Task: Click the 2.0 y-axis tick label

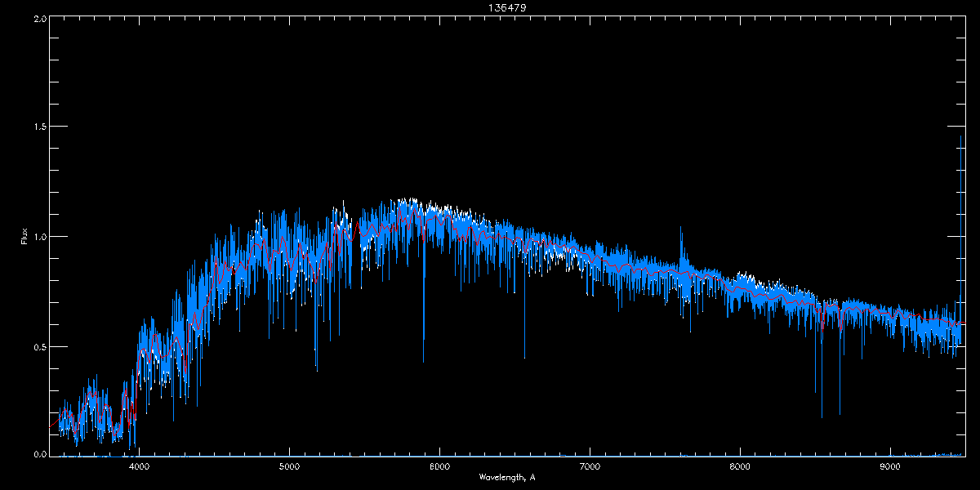Action: (x=38, y=18)
